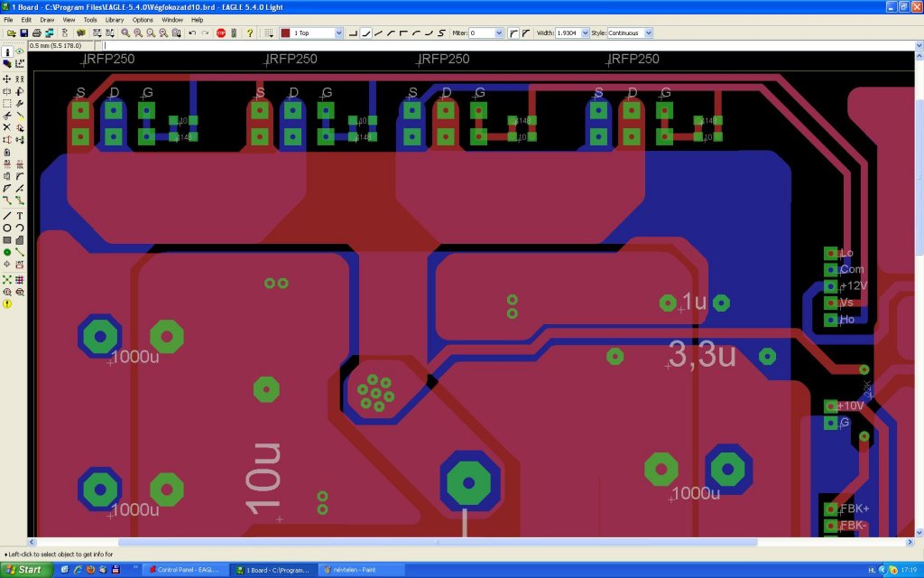This screenshot has height=578, width=924.
Task: Select the Circle drawing tool
Action: point(7,228)
